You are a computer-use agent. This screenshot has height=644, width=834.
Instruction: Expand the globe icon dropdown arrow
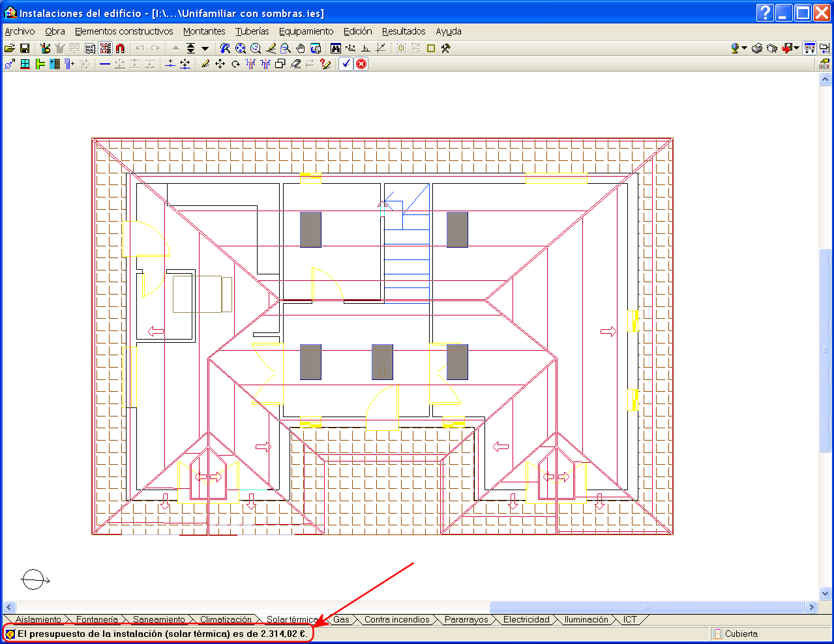point(744,48)
